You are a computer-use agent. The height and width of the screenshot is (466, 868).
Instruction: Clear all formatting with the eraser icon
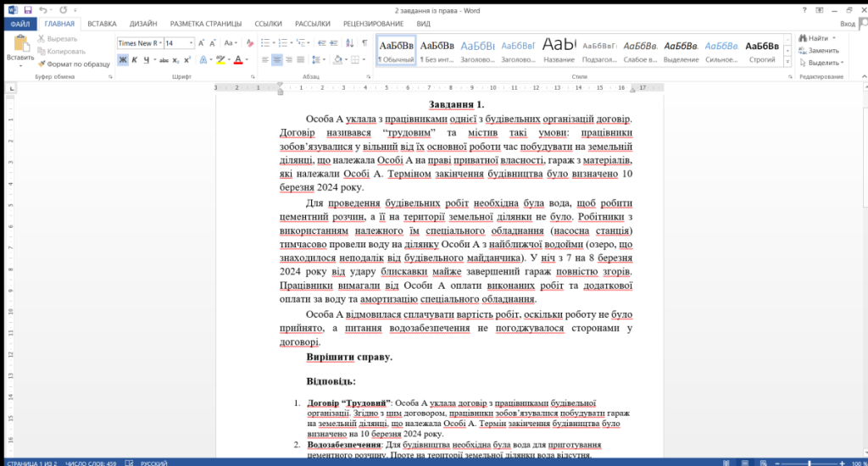point(250,43)
